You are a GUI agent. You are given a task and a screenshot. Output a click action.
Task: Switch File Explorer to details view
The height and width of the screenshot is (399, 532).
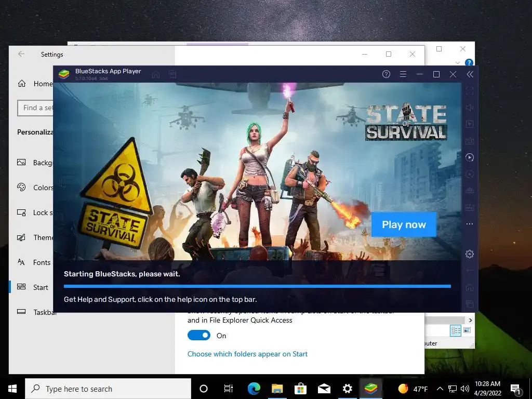pyautogui.click(x=456, y=330)
